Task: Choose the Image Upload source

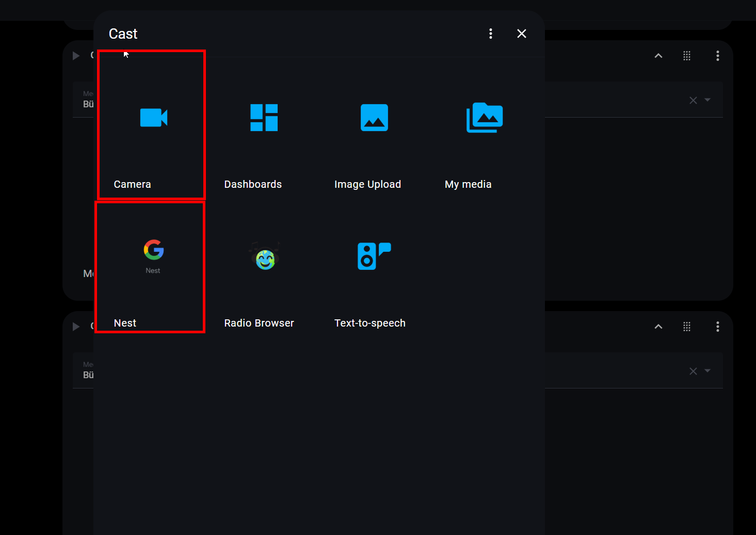Action: 374,118
